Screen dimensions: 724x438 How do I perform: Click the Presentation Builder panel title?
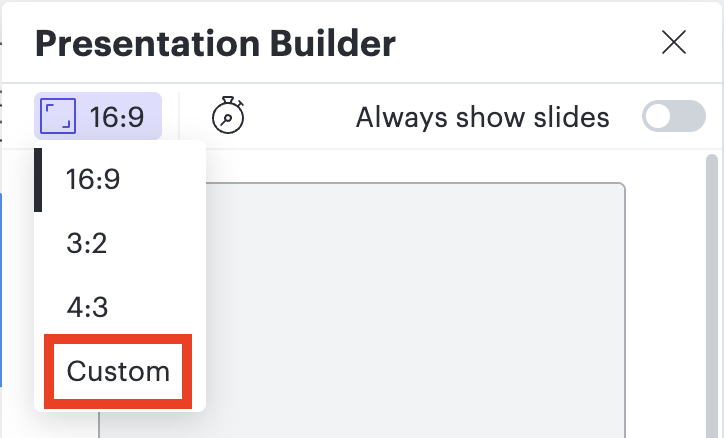(x=215, y=43)
